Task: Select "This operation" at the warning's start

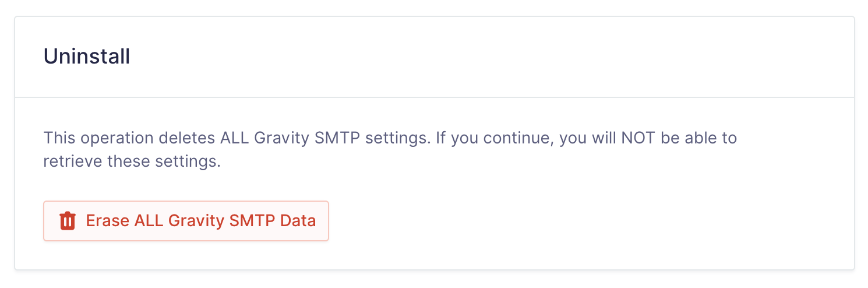Action: click(x=97, y=139)
